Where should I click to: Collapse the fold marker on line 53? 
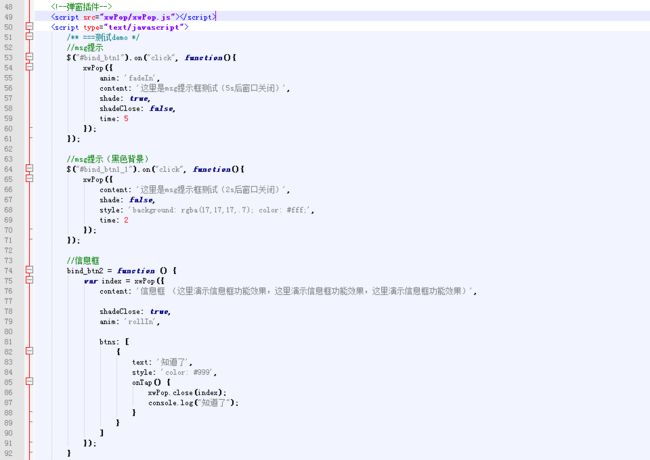(29, 57)
